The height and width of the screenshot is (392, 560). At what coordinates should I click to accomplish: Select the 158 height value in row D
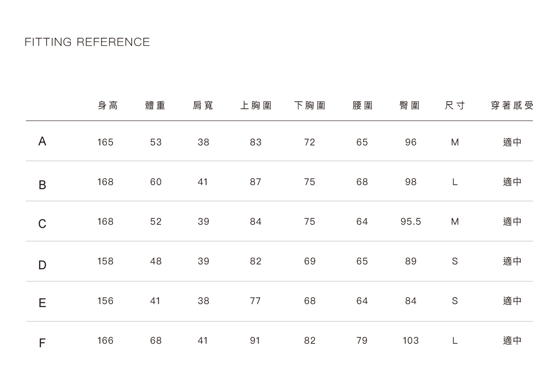[x=105, y=261]
